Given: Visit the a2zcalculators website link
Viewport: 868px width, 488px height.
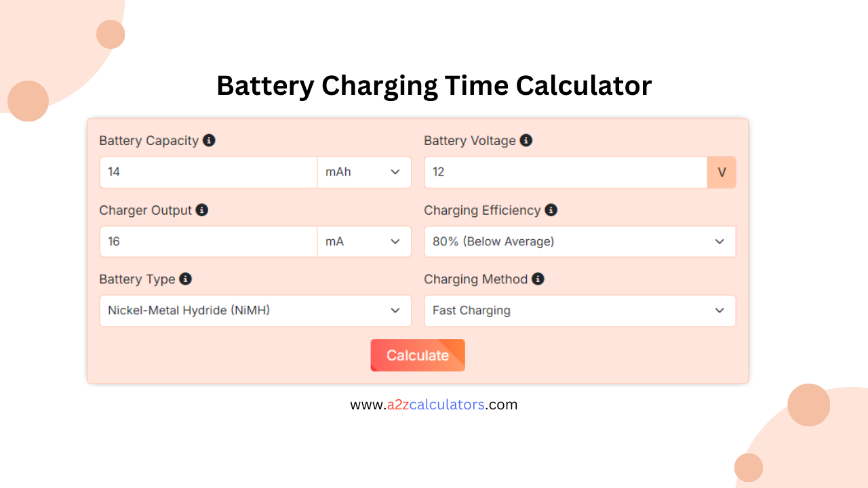Looking at the screenshot, I should click(434, 405).
